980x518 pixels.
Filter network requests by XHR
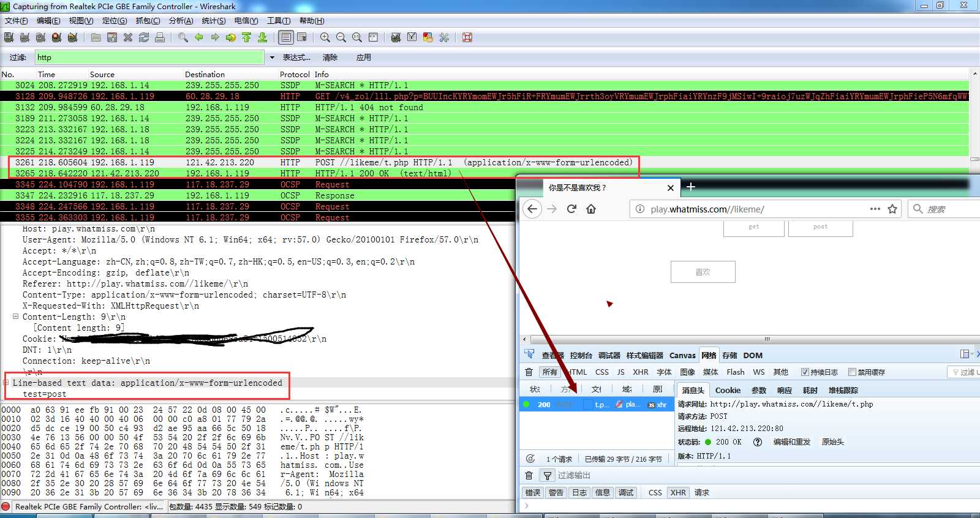[641, 372]
